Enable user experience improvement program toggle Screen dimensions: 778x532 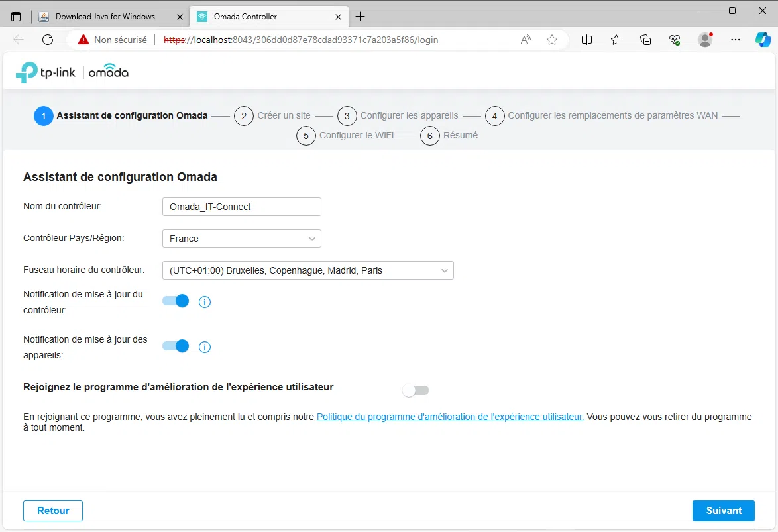click(x=416, y=390)
